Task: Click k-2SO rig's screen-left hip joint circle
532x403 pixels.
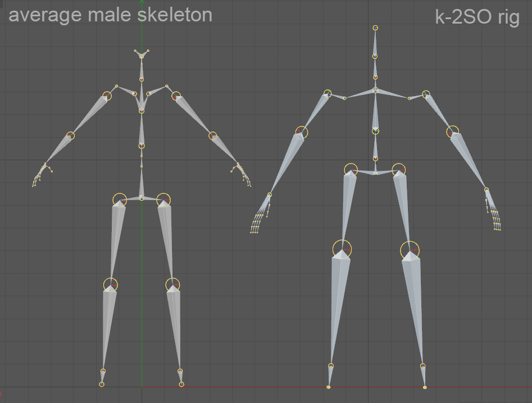Action: click(351, 169)
